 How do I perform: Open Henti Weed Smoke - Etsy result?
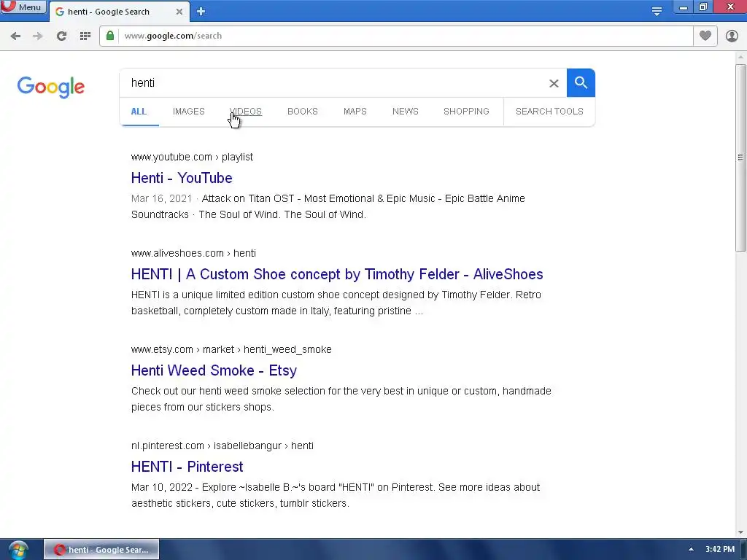click(214, 370)
